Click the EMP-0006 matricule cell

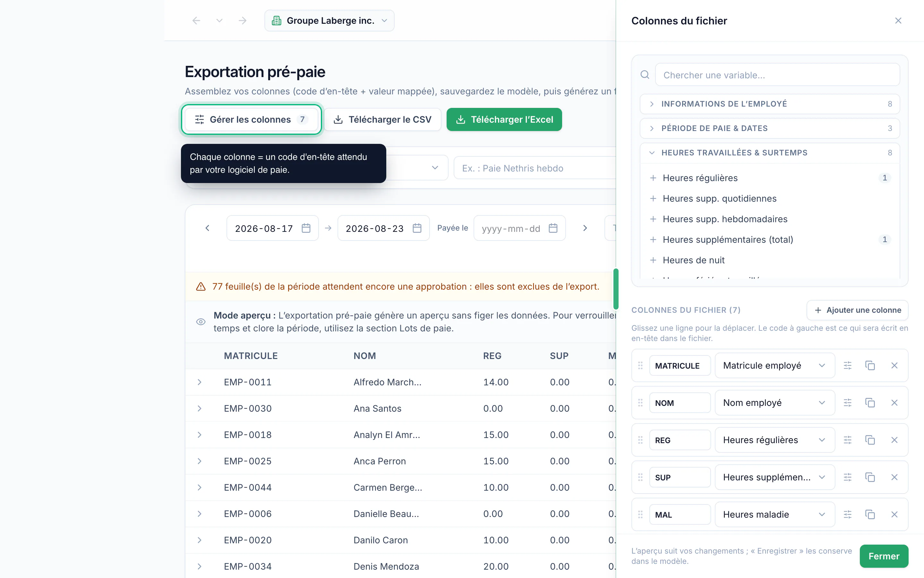point(247,514)
